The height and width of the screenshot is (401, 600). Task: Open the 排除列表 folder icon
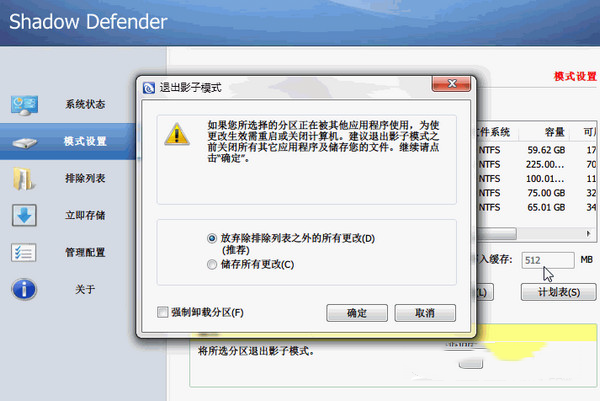tap(24, 179)
